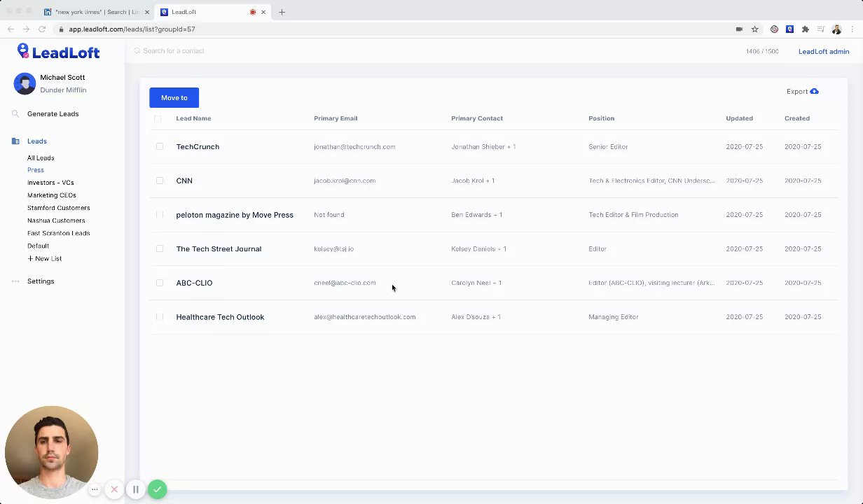This screenshot has width=863, height=504.
Task: Click the round spiral extension icon in the Chrome toolbar
Action: tap(774, 29)
